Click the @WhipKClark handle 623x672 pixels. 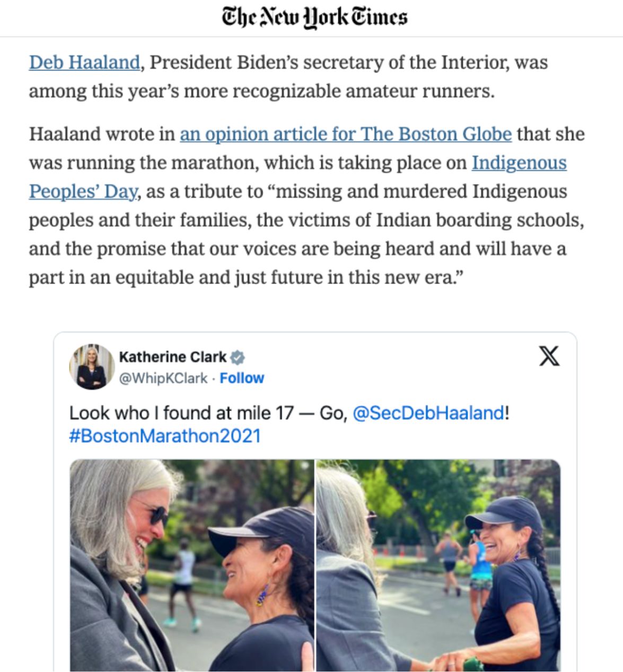click(x=163, y=378)
